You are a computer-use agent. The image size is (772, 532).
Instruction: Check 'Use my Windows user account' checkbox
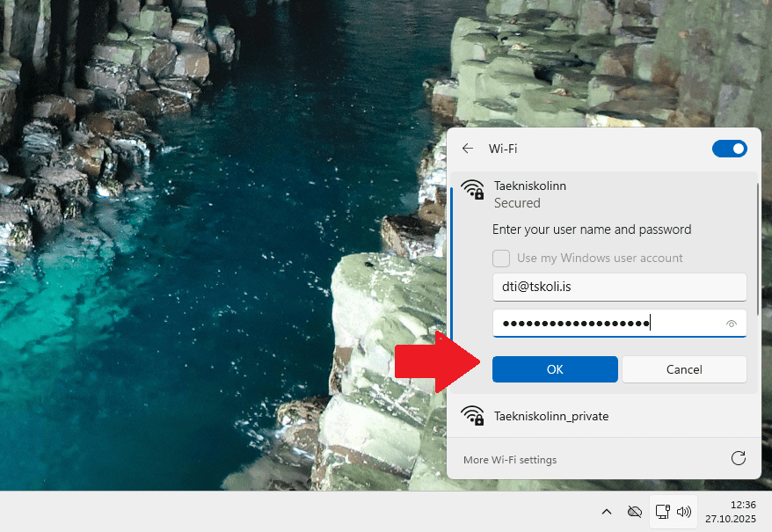pos(501,258)
